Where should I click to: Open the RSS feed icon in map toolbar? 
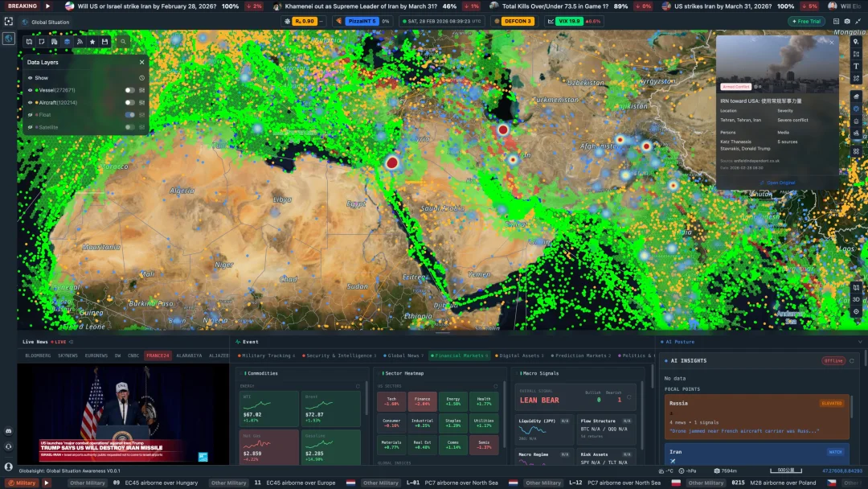(x=80, y=41)
